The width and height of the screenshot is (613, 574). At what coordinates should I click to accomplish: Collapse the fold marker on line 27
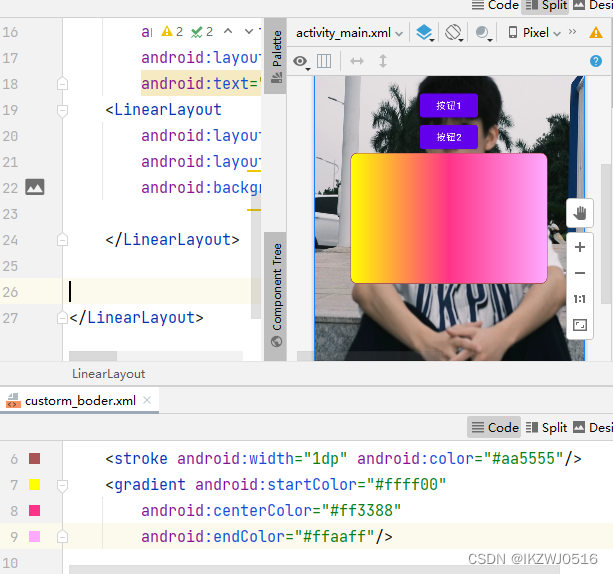[63, 317]
